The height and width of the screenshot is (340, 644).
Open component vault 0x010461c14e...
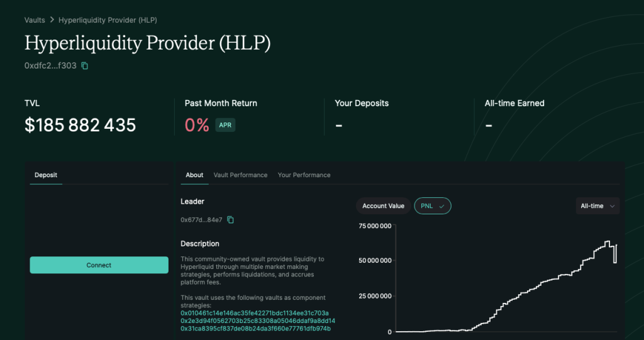[255, 313]
